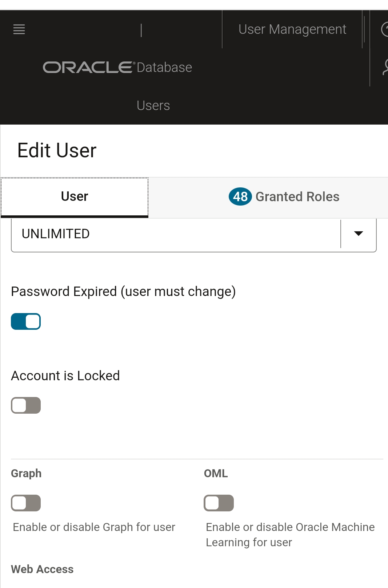This screenshot has height=588, width=388.
Task: Click the UNLIMITED combo box field
Action: (194, 235)
